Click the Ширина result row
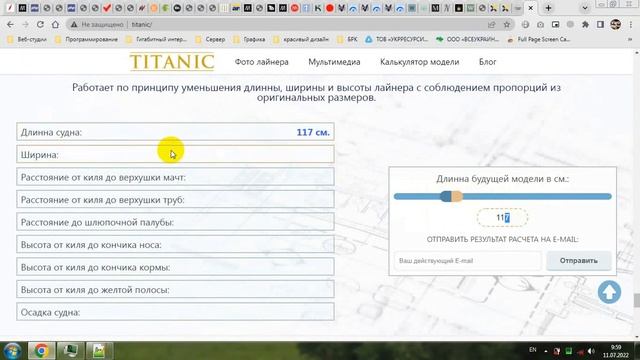The height and width of the screenshot is (360, 640). pos(176,154)
